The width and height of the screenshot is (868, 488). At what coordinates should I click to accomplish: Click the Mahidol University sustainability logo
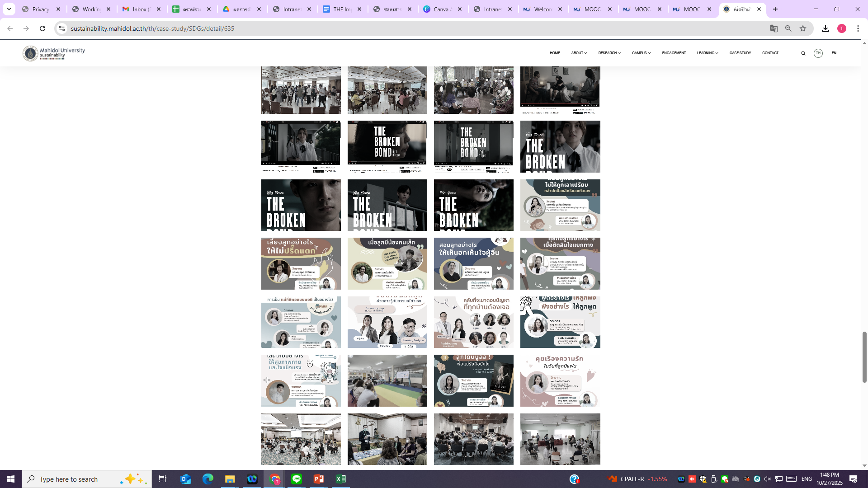coord(54,53)
